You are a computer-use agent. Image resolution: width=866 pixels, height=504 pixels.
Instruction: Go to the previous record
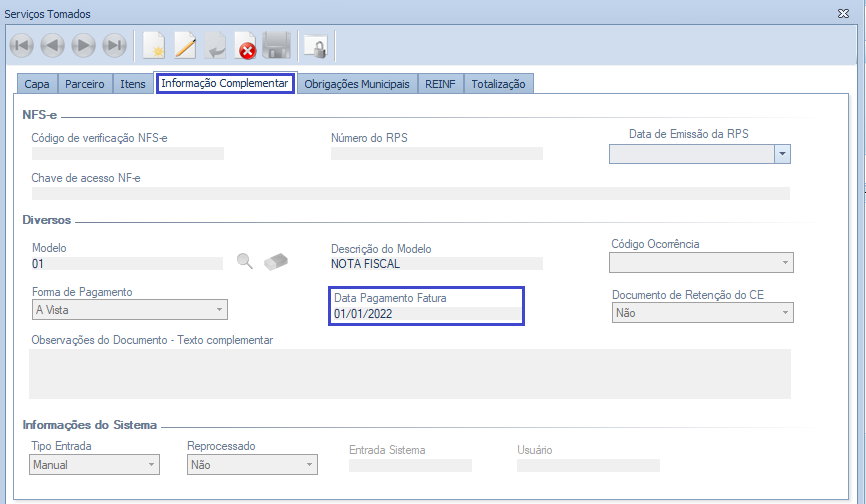pos(52,45)
